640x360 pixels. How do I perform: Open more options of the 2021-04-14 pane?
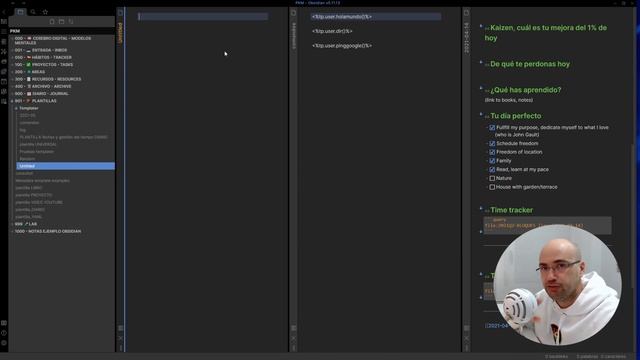pos(467,348)
